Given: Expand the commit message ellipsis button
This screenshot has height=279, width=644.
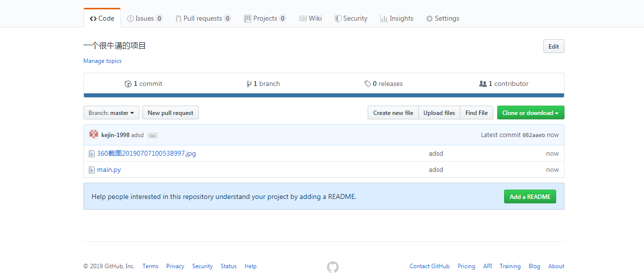Looking at the screenshot, I should click(x=153, y=135).
